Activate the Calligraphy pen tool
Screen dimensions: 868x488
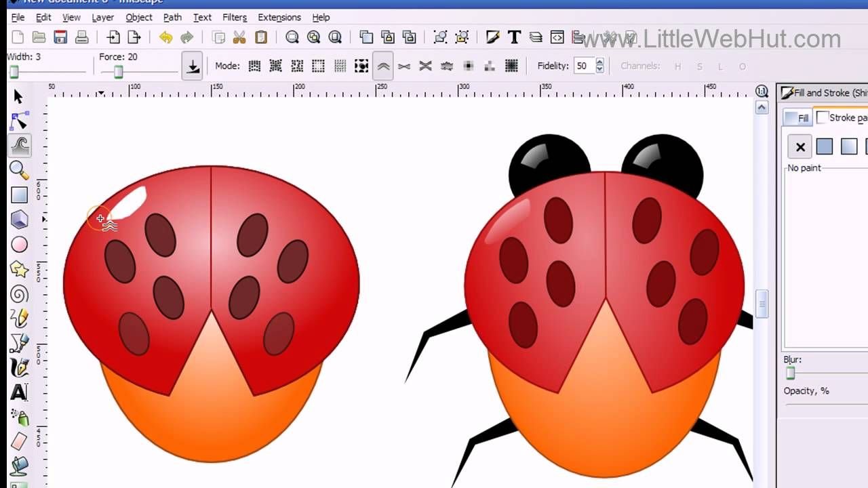point(19,367)
